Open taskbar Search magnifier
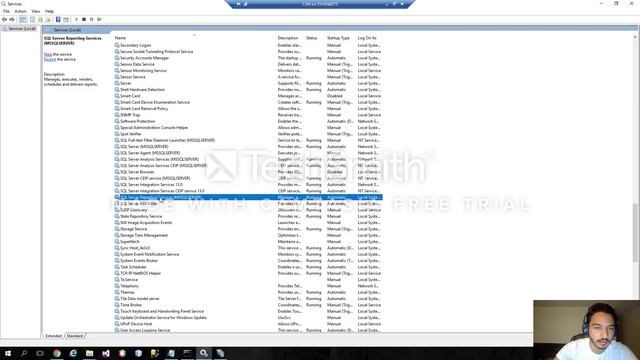 24,353
